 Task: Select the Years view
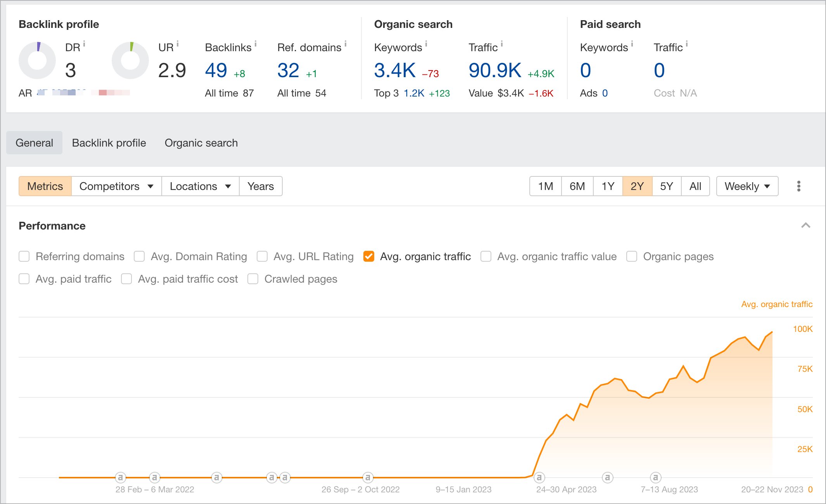click(x=261, y=186)
